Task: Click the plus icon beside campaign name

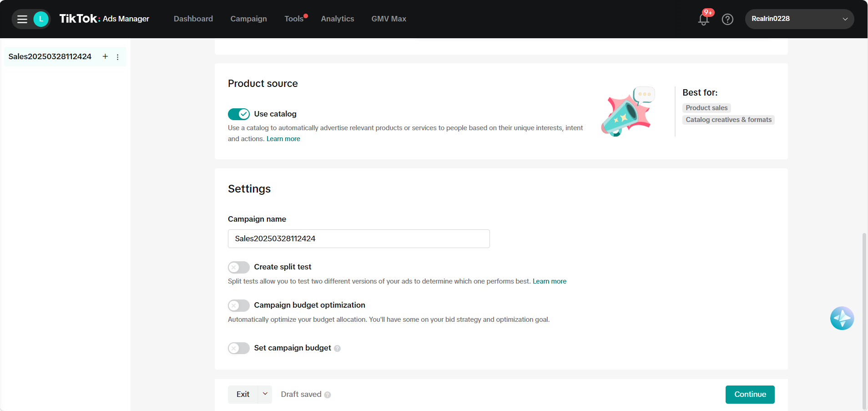Action: 105,56
